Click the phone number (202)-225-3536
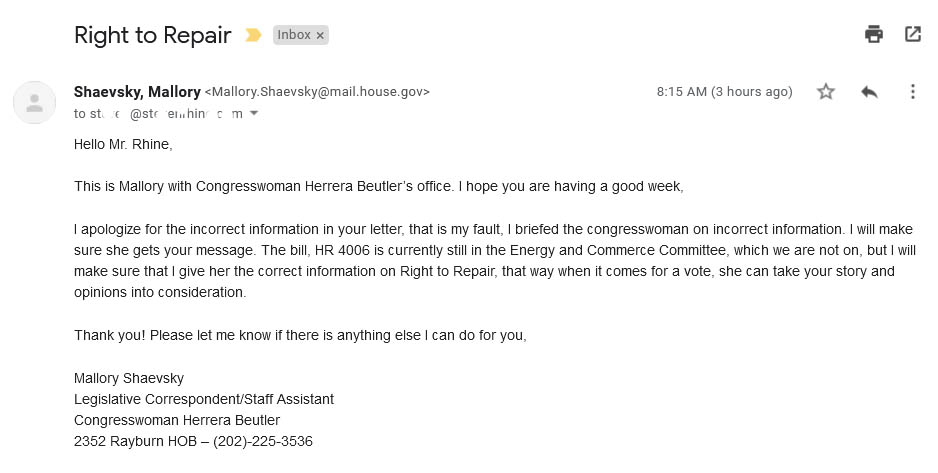This screenshot has height=473, width=938. pyautogui.click(x=263, y=441)
